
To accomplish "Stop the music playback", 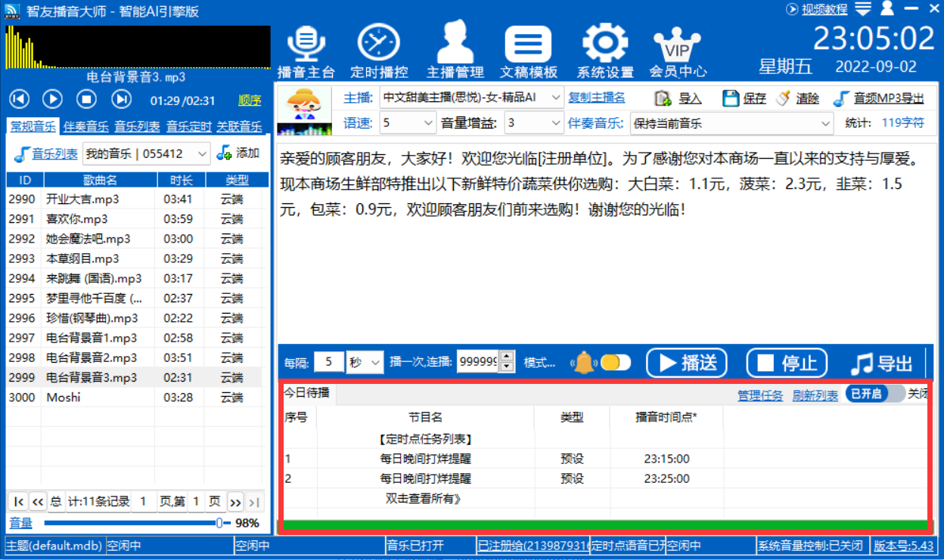I will [87, 99].
